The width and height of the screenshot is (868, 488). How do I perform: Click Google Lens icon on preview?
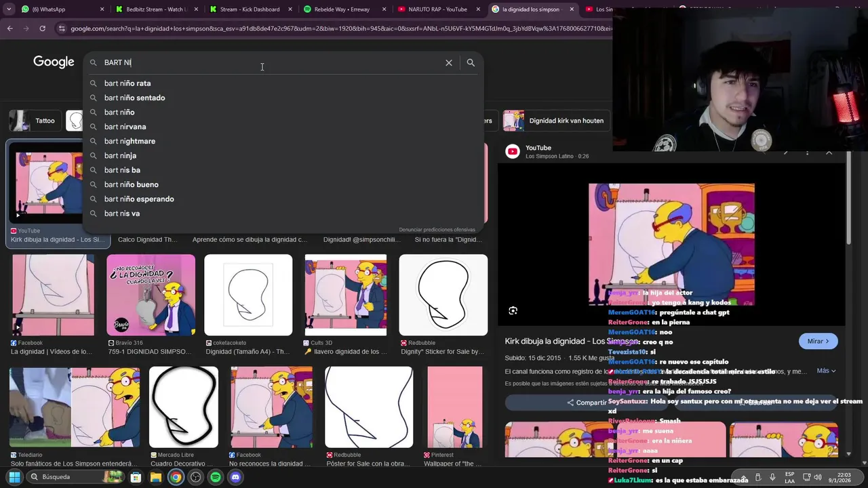pos(513,310)
